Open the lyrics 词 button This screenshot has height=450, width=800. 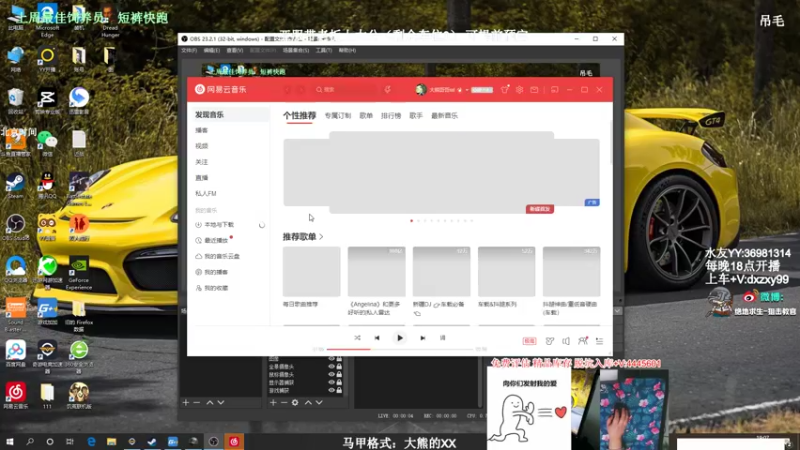(442, 338)
